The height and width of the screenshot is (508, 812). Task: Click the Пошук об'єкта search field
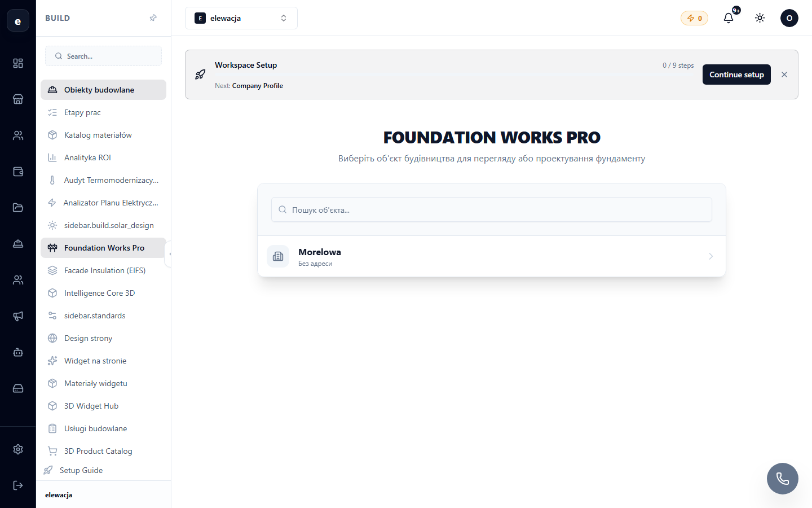click(492, 209)
